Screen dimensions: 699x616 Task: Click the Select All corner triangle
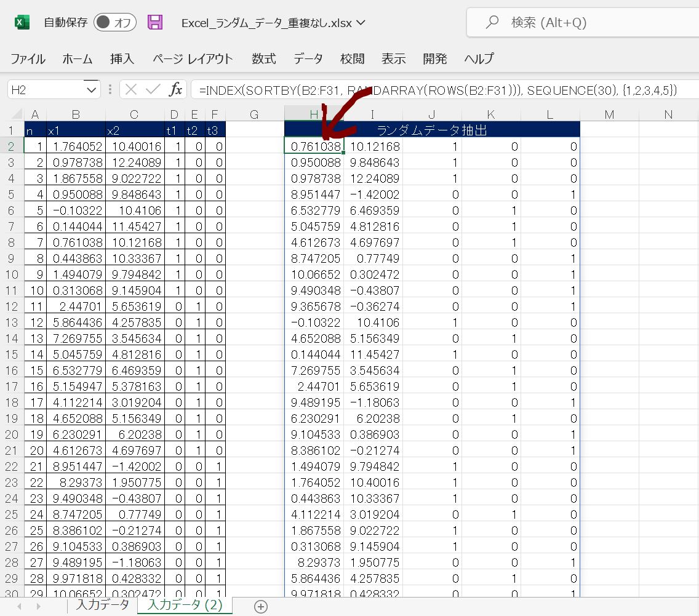(17, 114)
